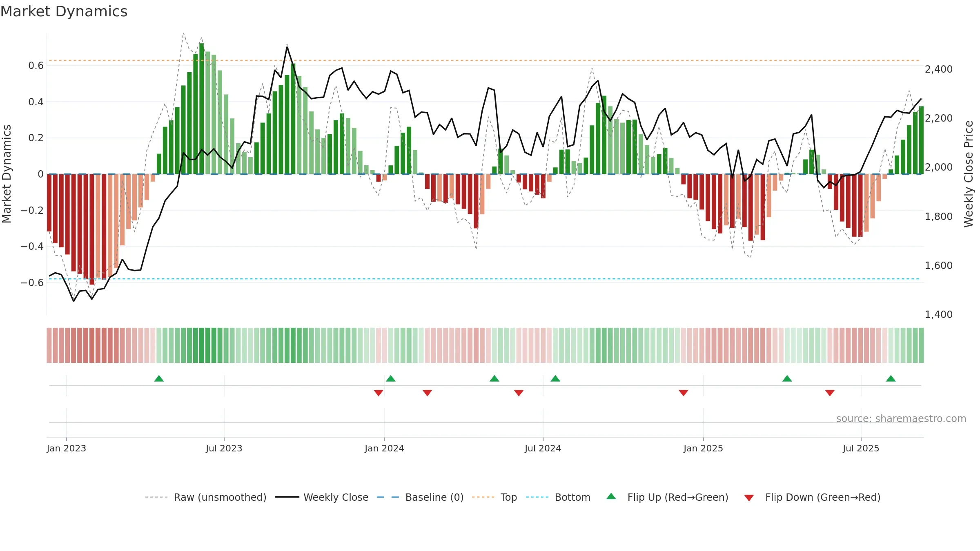
Task: Click the 1,600 right axis price label
Action: (939, 265)
